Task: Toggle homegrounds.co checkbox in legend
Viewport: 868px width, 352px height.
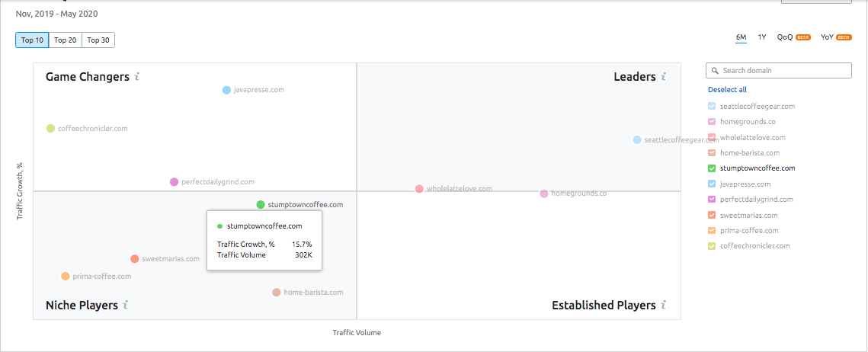Action: pos(712,122)
